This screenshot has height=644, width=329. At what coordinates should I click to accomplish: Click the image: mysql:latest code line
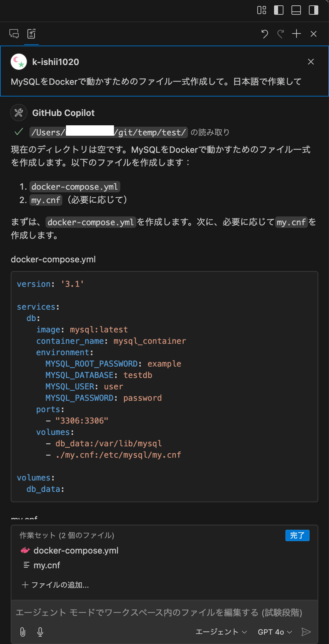(82, 330)
